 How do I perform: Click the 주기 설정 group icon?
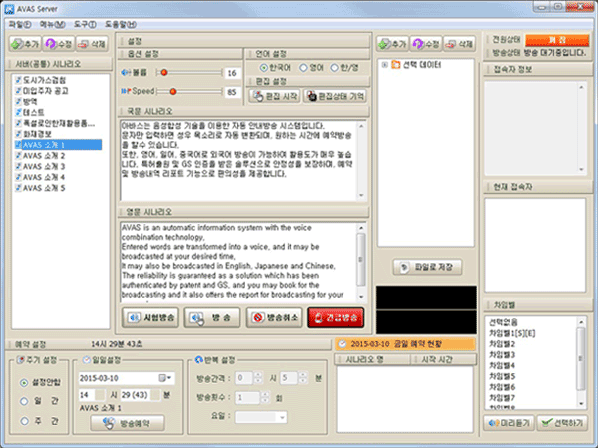(21, 360)
